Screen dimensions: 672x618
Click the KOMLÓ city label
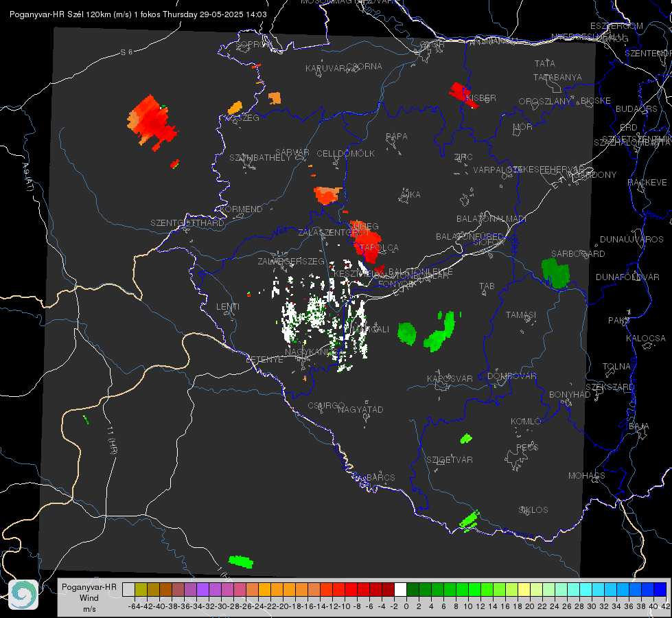click(526, 422)
